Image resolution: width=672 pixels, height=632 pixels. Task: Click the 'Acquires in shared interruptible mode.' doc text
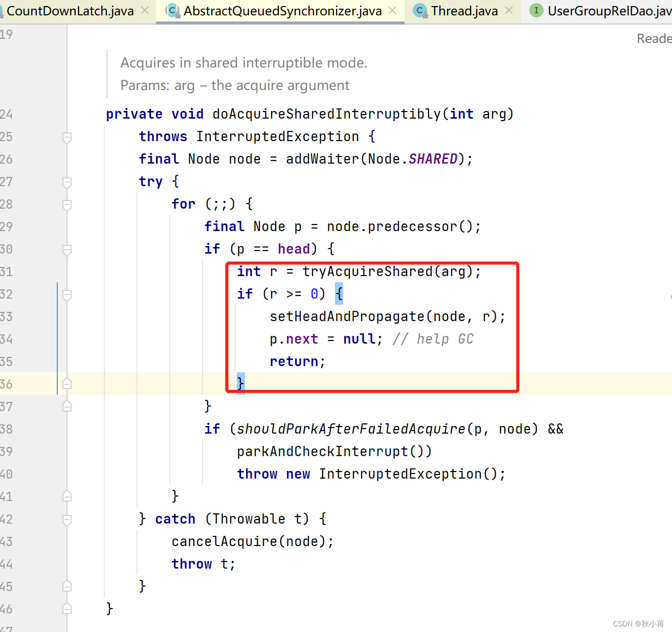point(244,63)
